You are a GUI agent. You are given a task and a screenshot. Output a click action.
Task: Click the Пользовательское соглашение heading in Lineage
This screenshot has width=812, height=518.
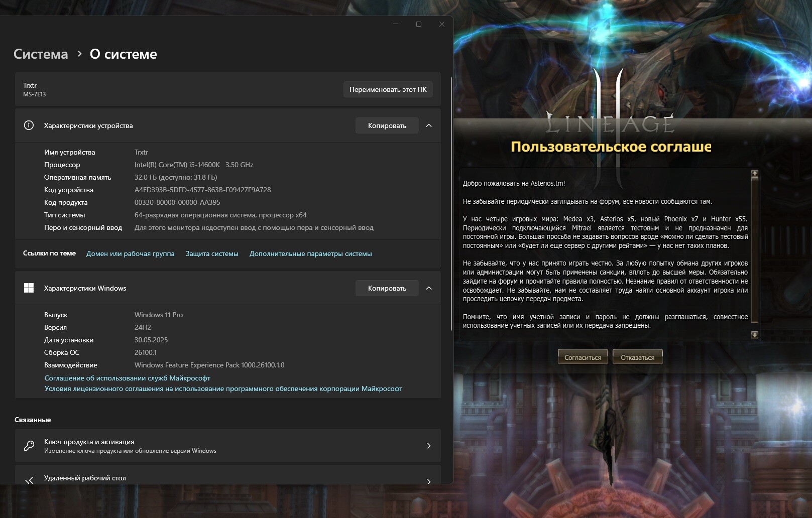tap(611, 147)
